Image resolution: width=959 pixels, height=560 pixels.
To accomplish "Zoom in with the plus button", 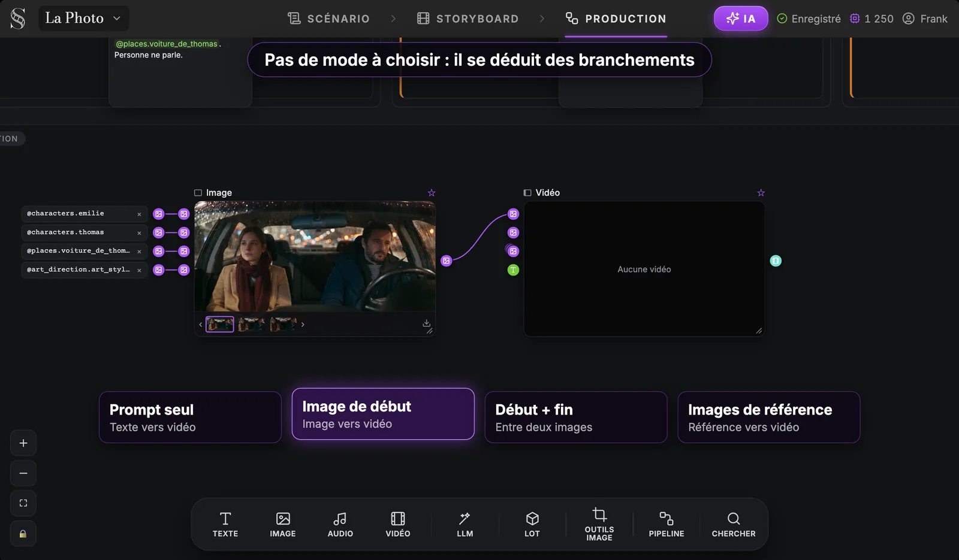I will pos(23,443).
